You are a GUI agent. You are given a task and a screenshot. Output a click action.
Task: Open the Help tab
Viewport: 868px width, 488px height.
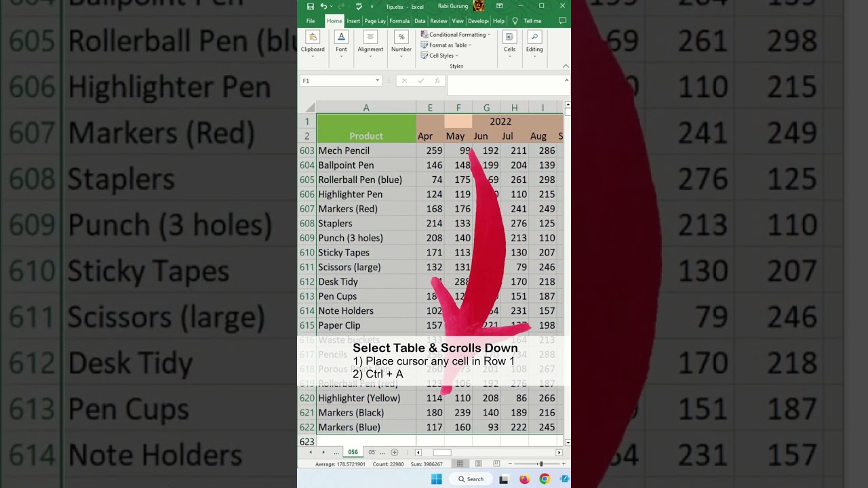point(498,21)
